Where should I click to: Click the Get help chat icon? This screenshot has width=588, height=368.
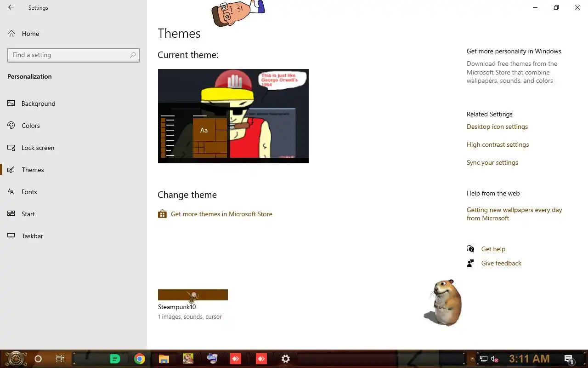(470, 249)
